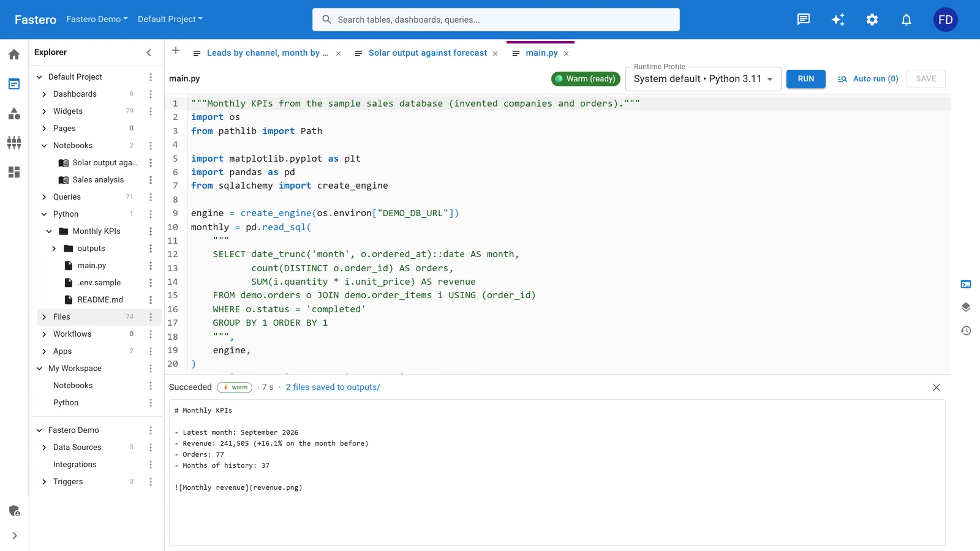
Task: Close the main.py tab
Action: pos(567,54)
